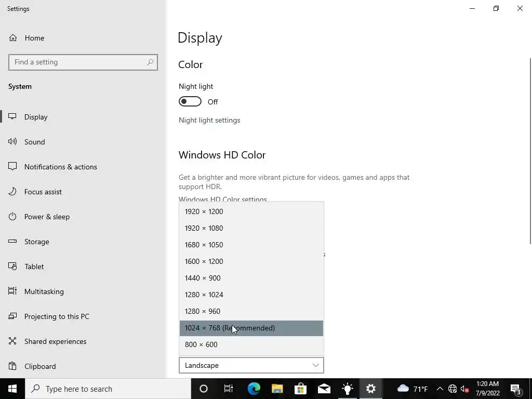Image resolution: width=532 pixels, height=399 pixels.
Task: Open the Windows Start menu
Action: (x=12, y=389)
